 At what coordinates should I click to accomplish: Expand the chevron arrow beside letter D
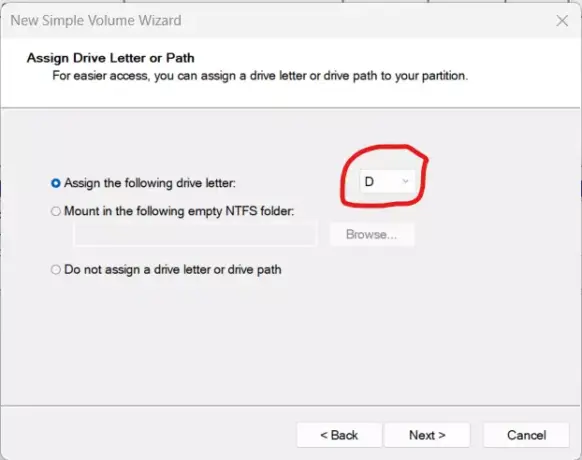tap(405, 182)
